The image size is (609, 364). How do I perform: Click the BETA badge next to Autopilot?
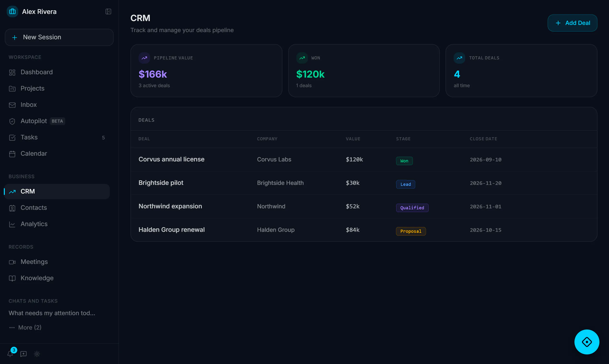[57, 121]
